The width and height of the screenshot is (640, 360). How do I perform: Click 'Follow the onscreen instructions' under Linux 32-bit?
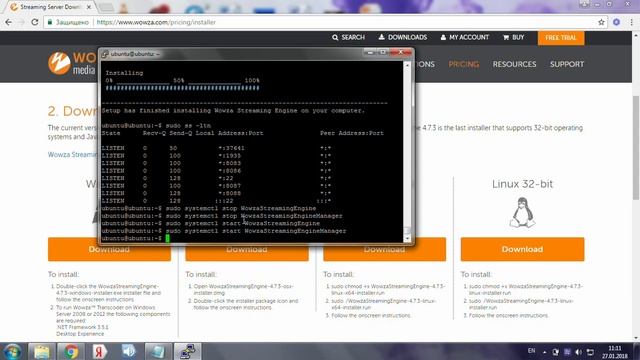[x=508, y=316]
